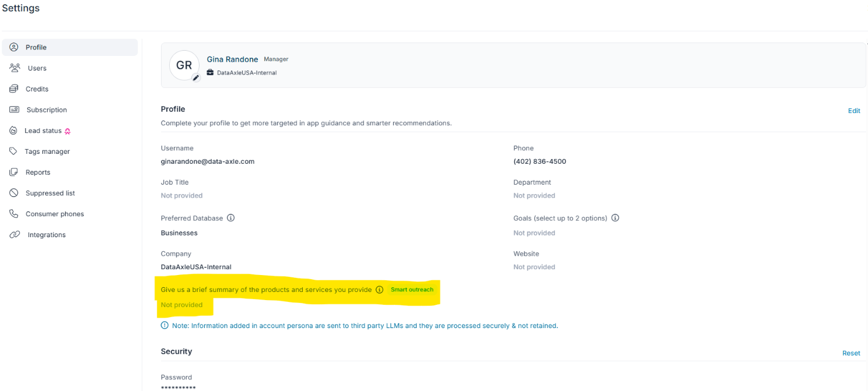Click info icon beside products and services summary

coord(379,290)
